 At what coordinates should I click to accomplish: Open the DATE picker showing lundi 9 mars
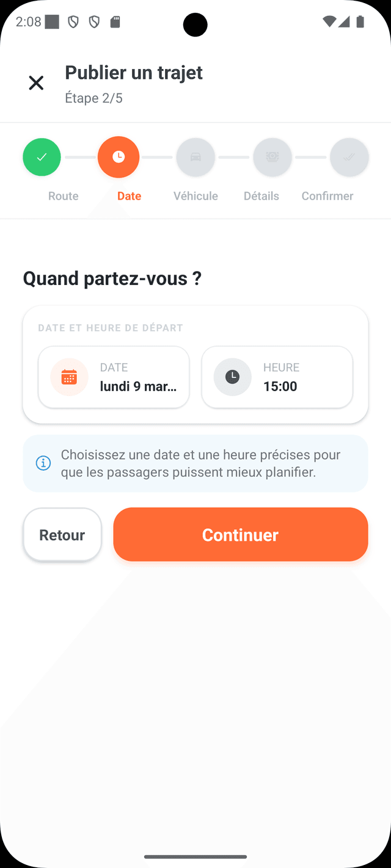[x=114, y=377]
